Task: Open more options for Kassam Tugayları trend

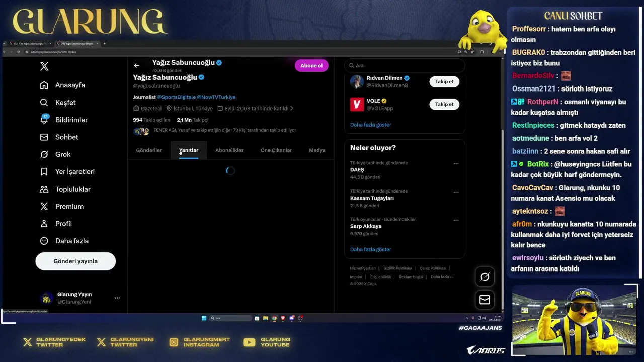Action: pyautogui.click(x=456, y=192)
